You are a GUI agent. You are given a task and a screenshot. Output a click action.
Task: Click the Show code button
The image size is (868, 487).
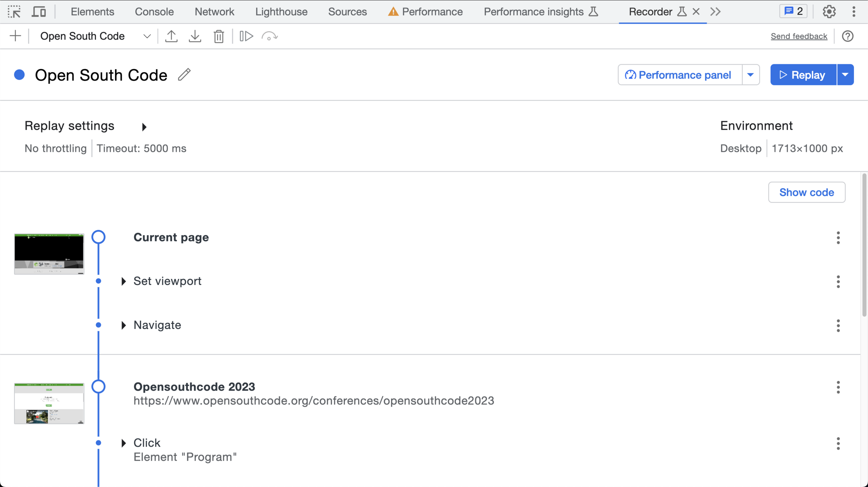tap(806, 192)
